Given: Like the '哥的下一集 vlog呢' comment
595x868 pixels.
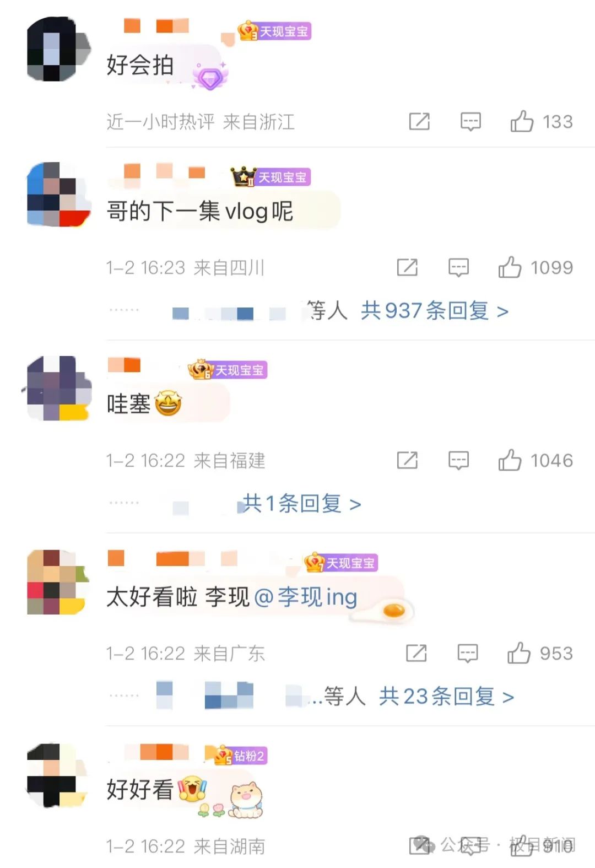Looking at the screenshot, I should 510,267.
